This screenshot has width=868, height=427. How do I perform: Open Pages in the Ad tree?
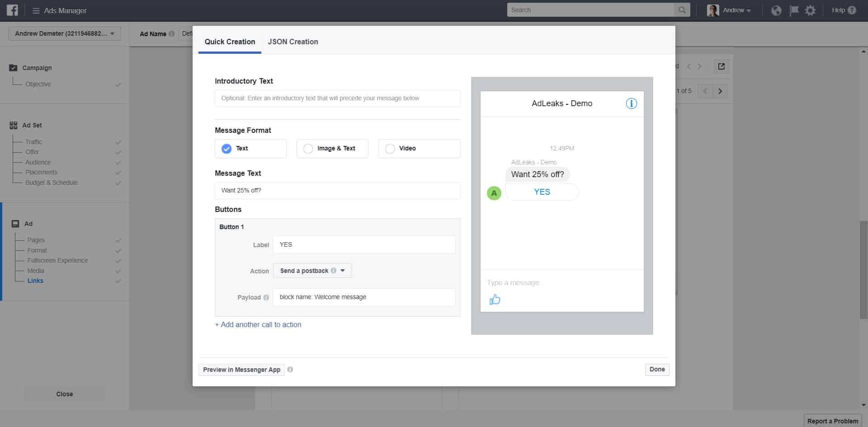36,240
